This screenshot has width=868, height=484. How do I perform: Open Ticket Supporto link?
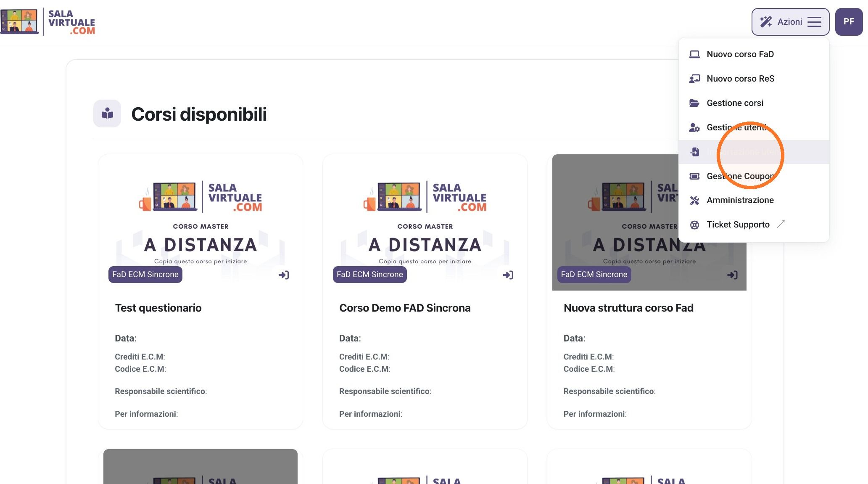pyautogui.click(x=754, y=225)
